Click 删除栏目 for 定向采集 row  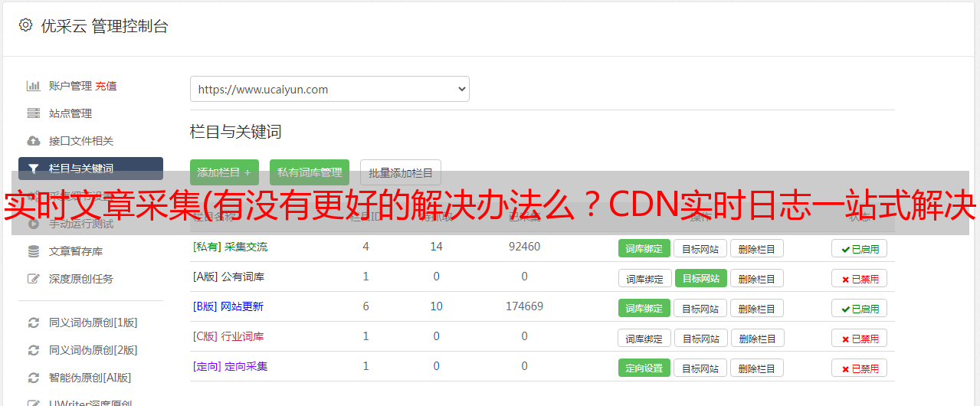757,368
